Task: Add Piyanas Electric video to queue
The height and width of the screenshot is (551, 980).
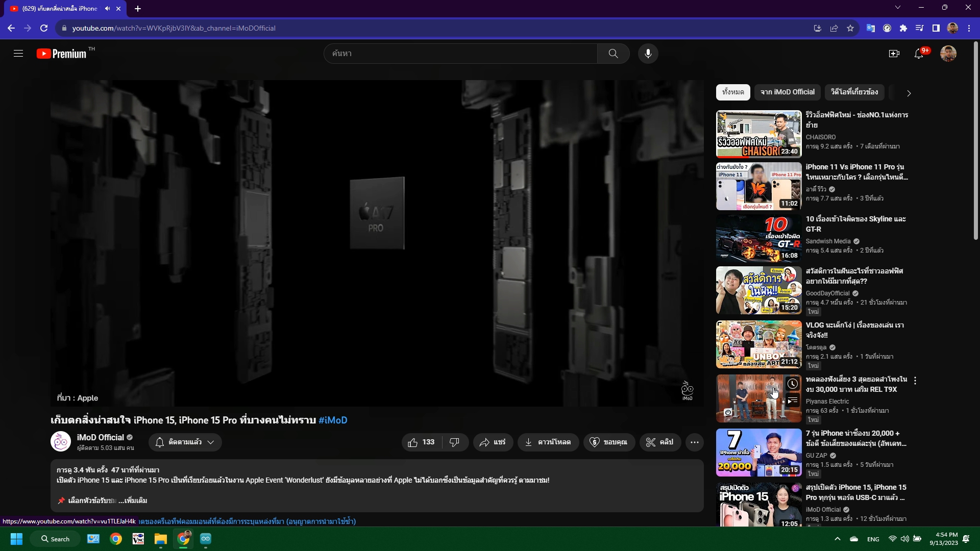Action: click(792, 401)
